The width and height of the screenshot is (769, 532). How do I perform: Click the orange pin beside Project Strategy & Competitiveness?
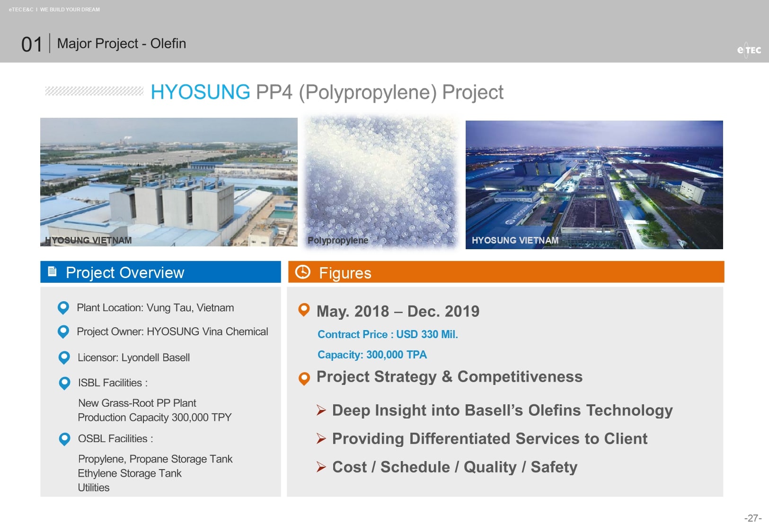[304, 379]
